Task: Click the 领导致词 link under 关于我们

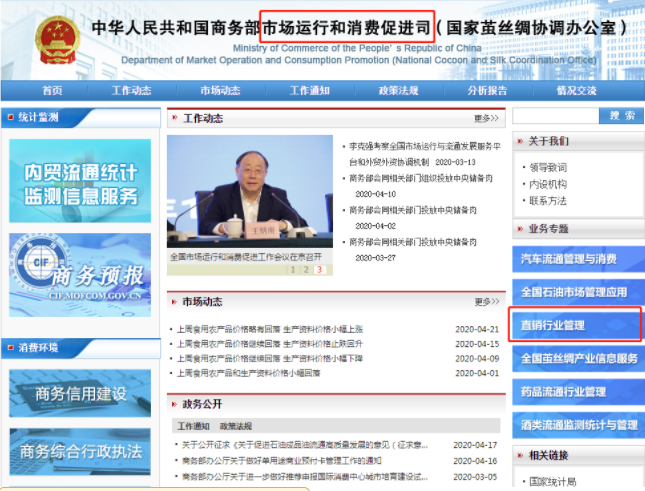Action: [550, 167]
